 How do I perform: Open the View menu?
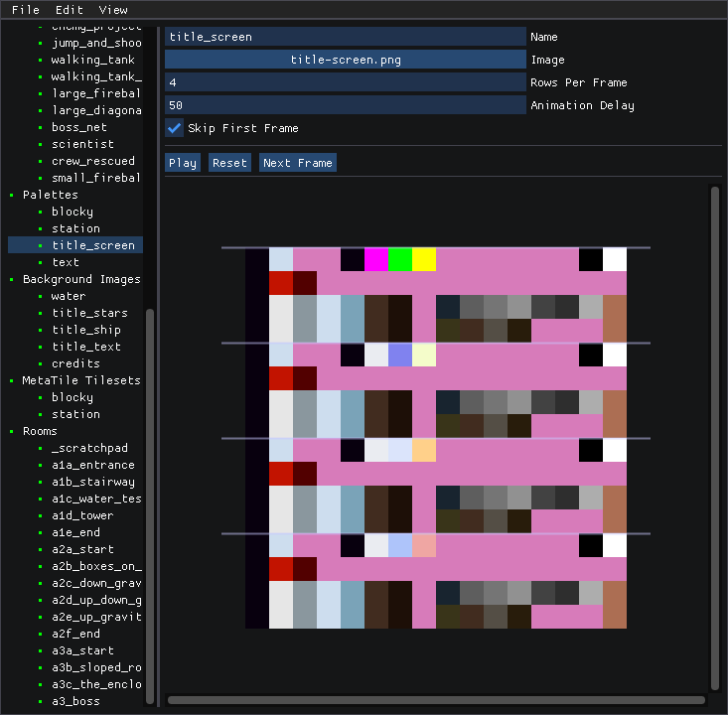pyautogui.click(x=113, y=10)
